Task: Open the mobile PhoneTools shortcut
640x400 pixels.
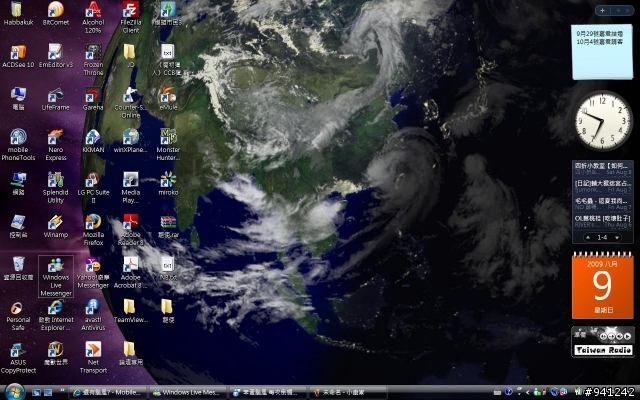Action: click(x=18, y=145)
